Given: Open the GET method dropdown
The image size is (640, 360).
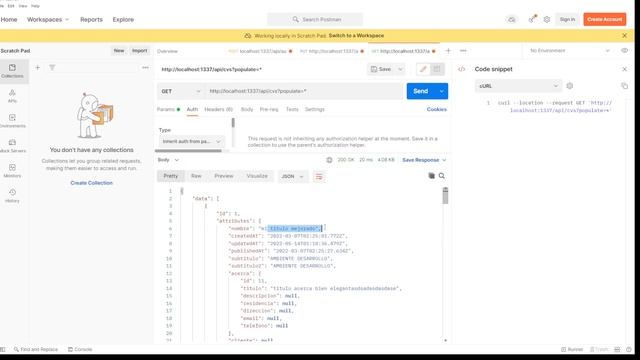Looking at the screenshot, I should tap(181, 91).
